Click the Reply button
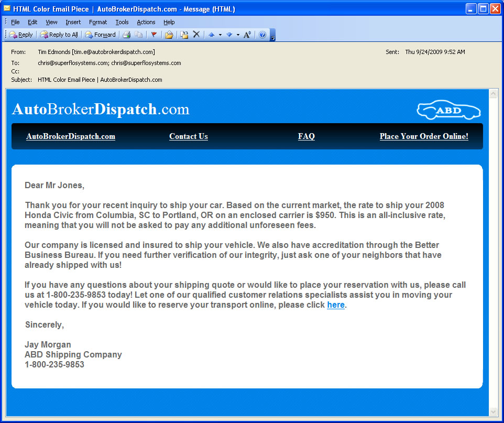The height and width of the screenshot is (423, 504). click(21, 35)
